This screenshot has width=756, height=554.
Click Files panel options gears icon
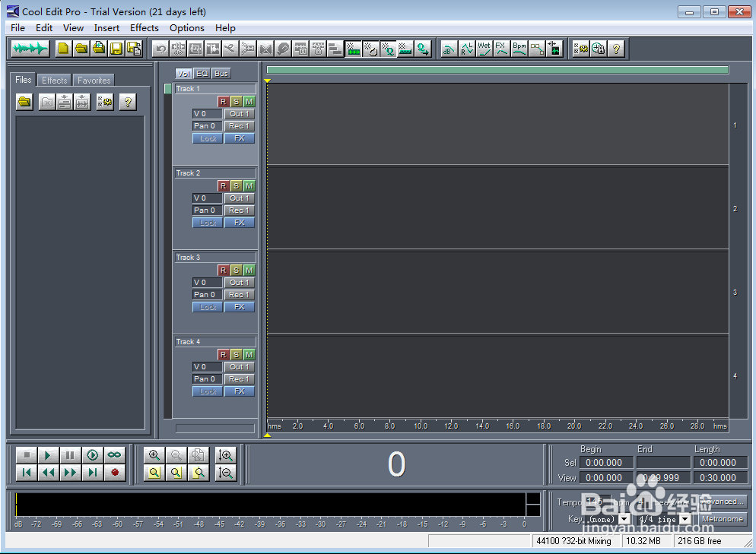[x=105, y=102]
